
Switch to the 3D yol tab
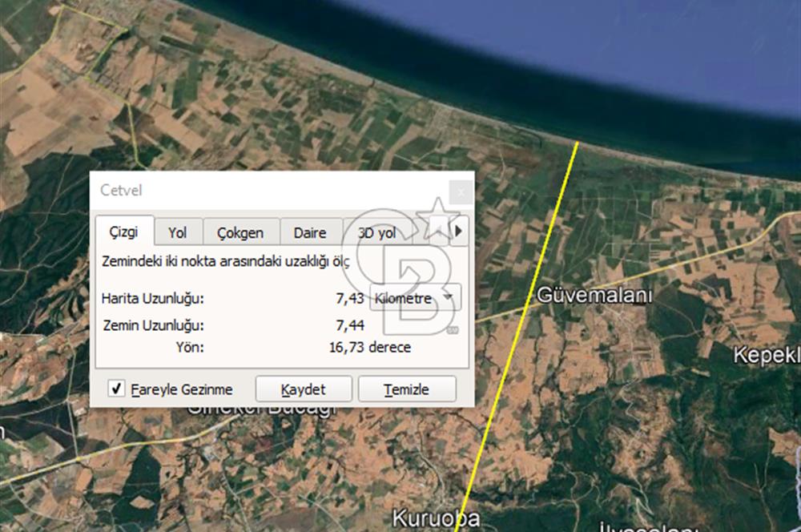coord(376,232)
